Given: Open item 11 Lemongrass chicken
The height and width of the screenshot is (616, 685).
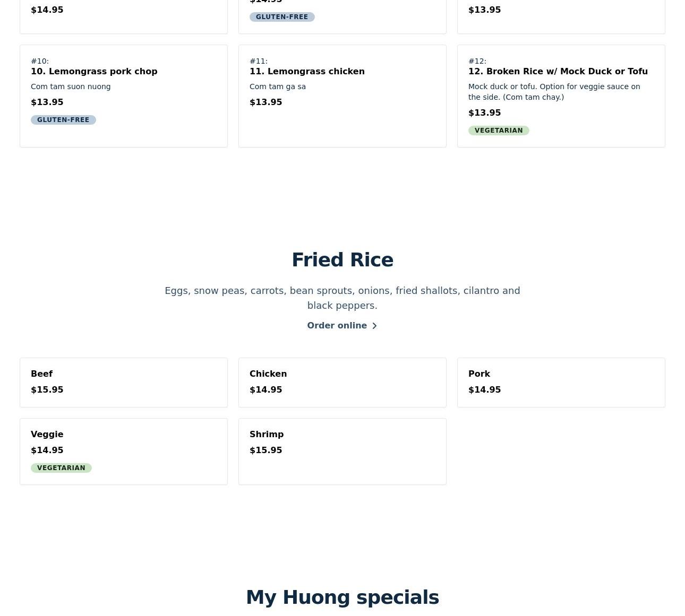Looking at the screenshot, I should click(343, 96).
